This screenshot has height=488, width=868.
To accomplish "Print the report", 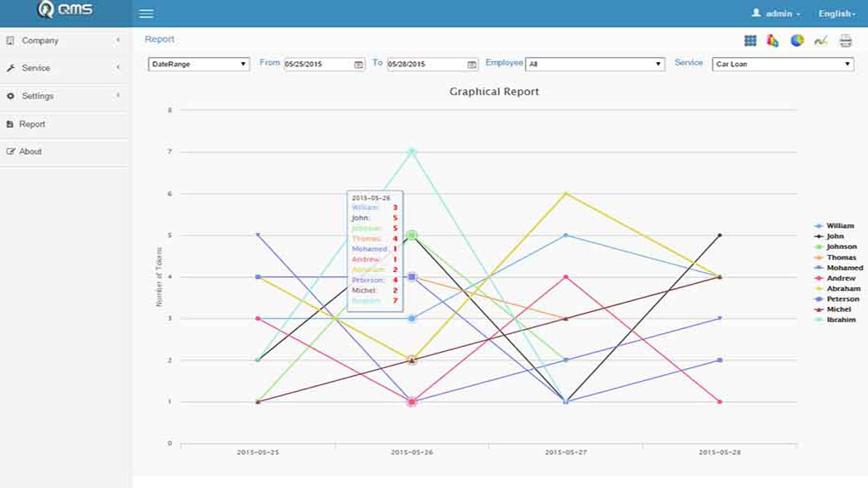I will point(845,41).
